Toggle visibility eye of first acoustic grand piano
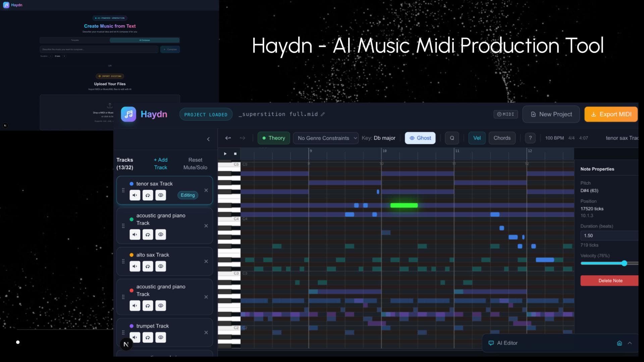 161,235
